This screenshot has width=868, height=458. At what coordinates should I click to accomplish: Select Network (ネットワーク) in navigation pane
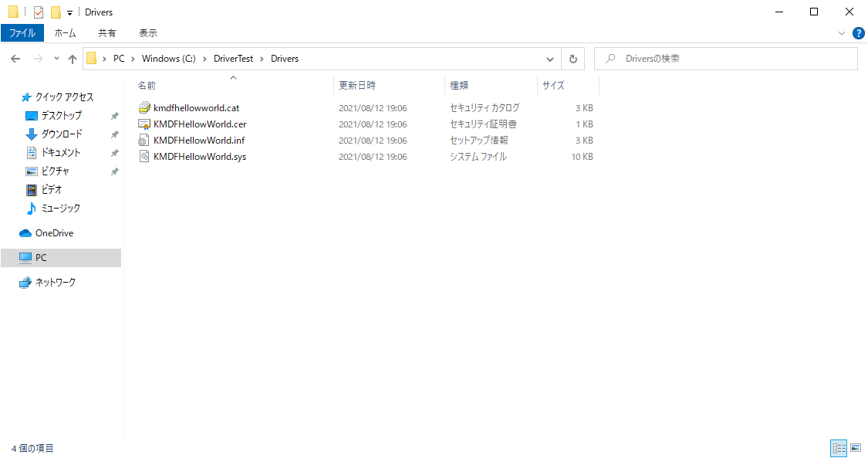[56, 283]
